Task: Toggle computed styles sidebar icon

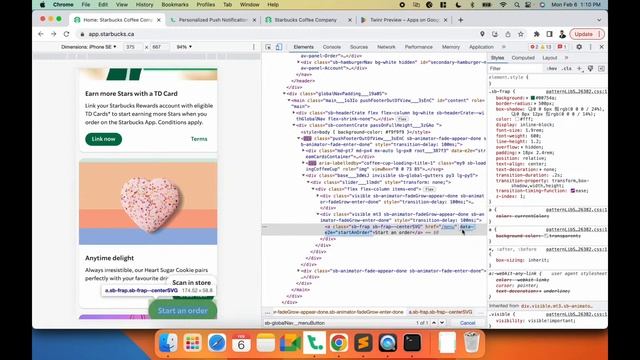Action: tap(601, 69)
